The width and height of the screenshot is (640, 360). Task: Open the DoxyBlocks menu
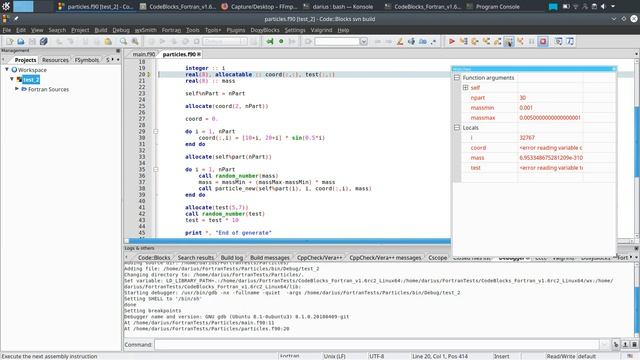(x=264, y=30)
